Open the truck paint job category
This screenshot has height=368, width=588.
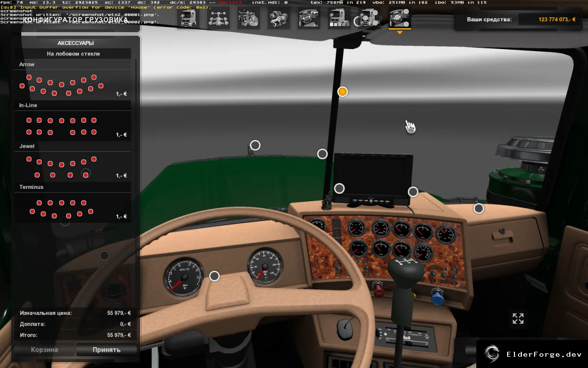[x=339, y=19]
